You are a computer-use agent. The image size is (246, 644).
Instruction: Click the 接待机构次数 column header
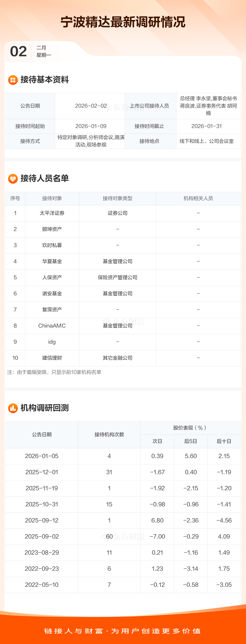109,434
